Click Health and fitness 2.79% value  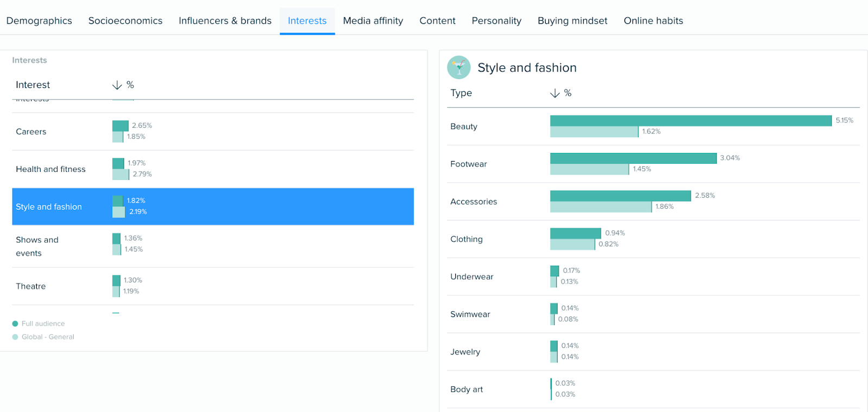pyautogui.click(x=142, y=174)
